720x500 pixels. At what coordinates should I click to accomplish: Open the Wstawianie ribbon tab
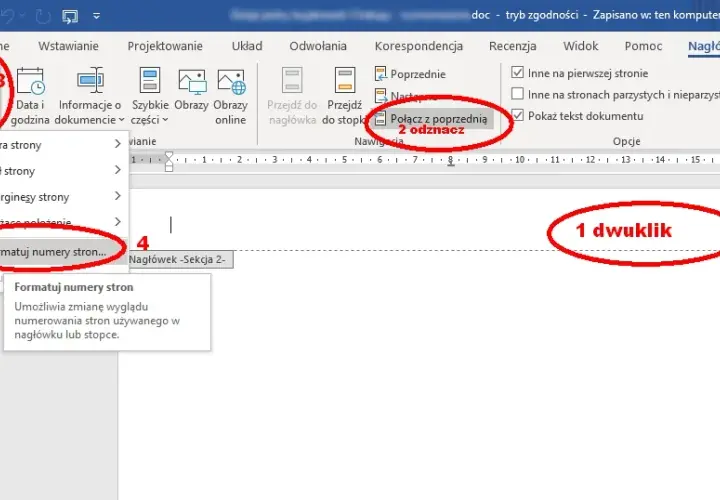68,46
